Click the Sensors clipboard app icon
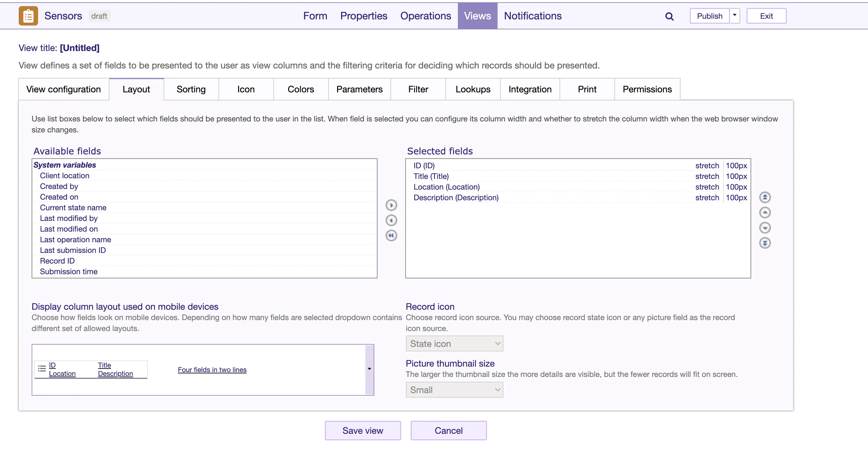The image size is (868, 458). point(28,16)
